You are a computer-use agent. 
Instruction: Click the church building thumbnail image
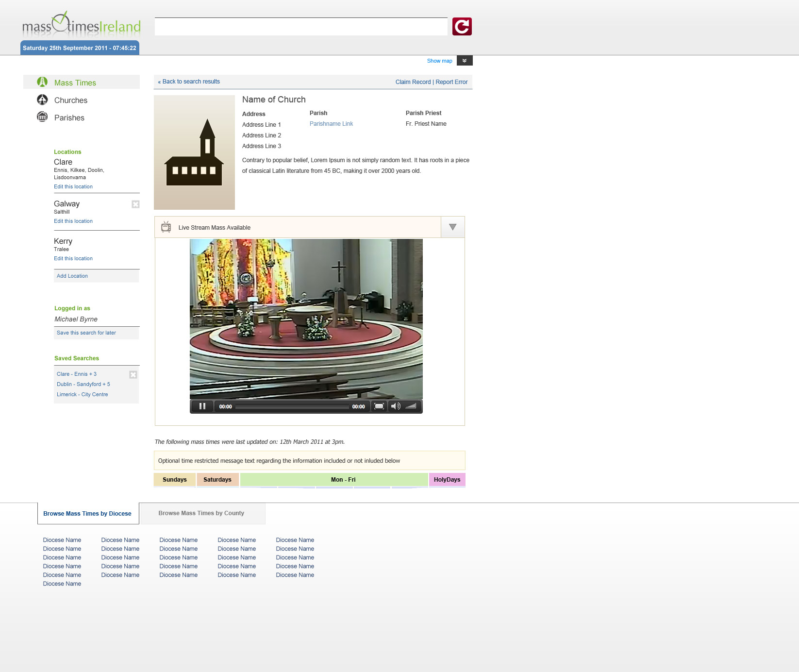(x=194, y=152)
